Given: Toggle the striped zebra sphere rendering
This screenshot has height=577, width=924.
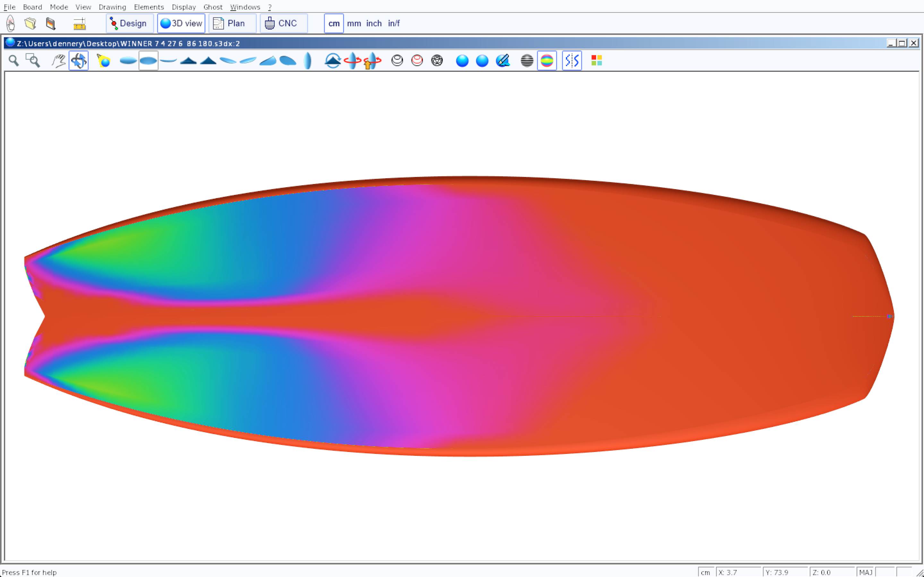Looking at the screenshot, I should click(x=527, y=60).
